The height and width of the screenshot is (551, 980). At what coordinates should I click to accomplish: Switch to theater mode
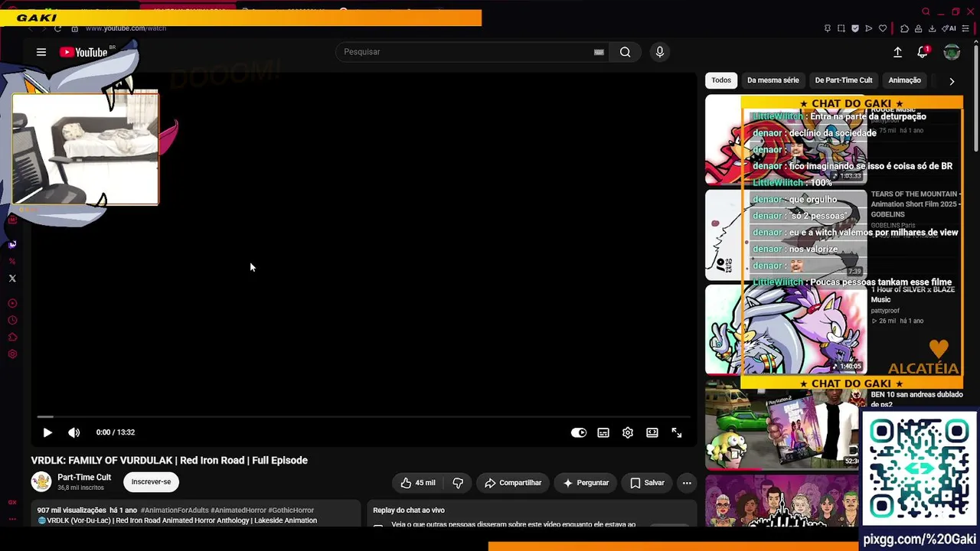(652, 432)
